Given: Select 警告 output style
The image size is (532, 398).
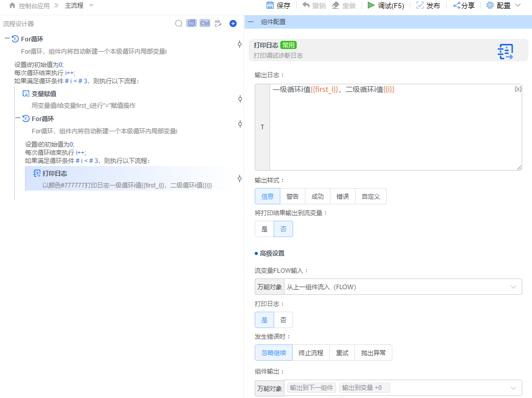Looking at the screenshot, I should pyautogui.click(x=293, y=196).
